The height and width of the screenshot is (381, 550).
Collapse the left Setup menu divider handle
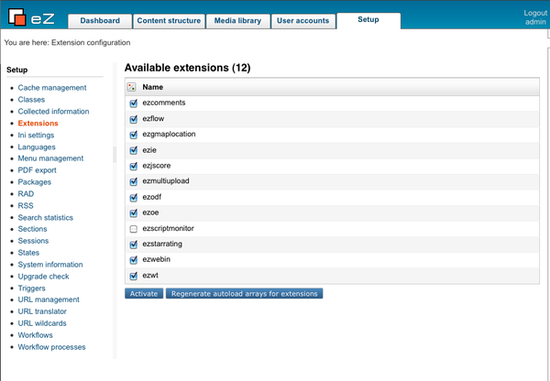pos(114,155)
